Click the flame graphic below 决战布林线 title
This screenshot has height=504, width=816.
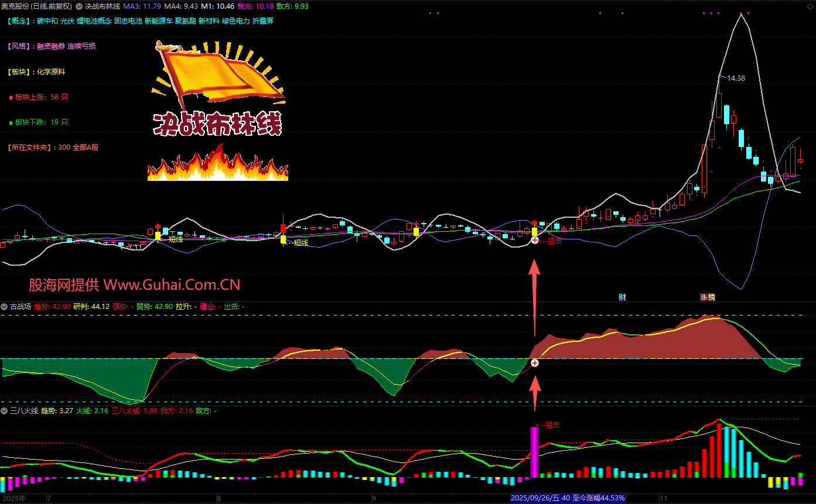click(217, 164)
